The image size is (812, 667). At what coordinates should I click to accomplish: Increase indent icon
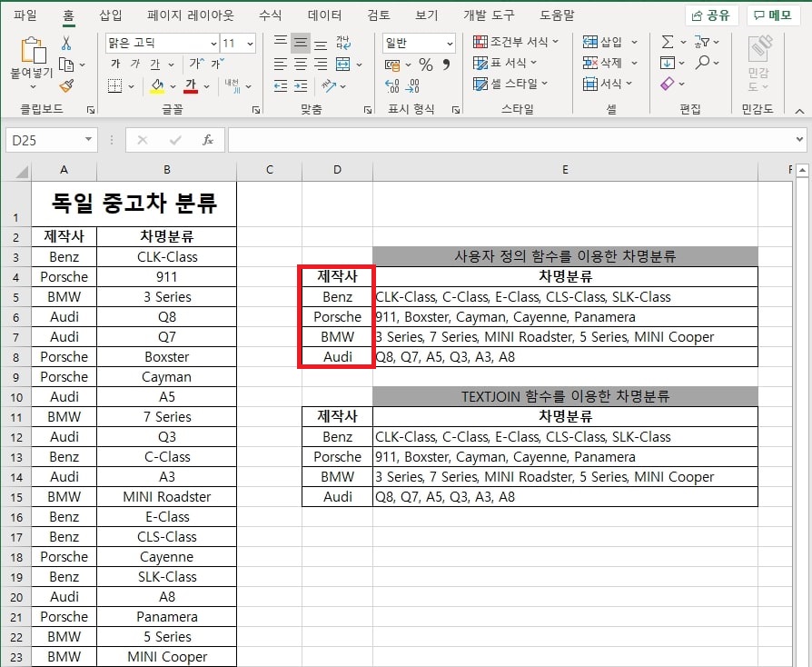(301, 86)
